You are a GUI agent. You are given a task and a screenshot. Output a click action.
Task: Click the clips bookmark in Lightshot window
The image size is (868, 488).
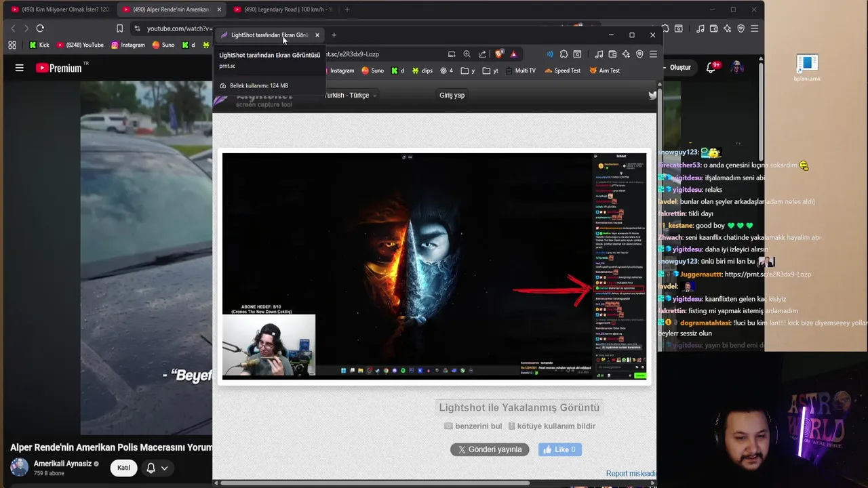pos(422,70)
